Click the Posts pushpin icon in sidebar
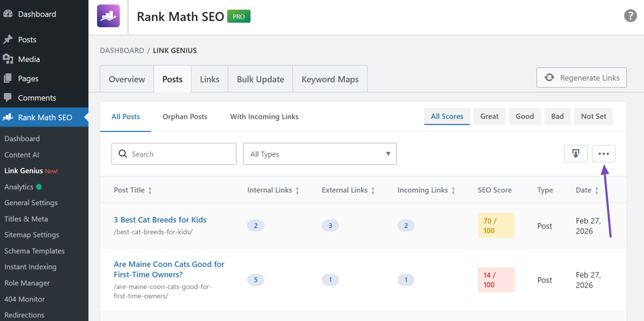The width and height of the screenshot is (644, 321). pyautogui.click(x=8, y=39)
